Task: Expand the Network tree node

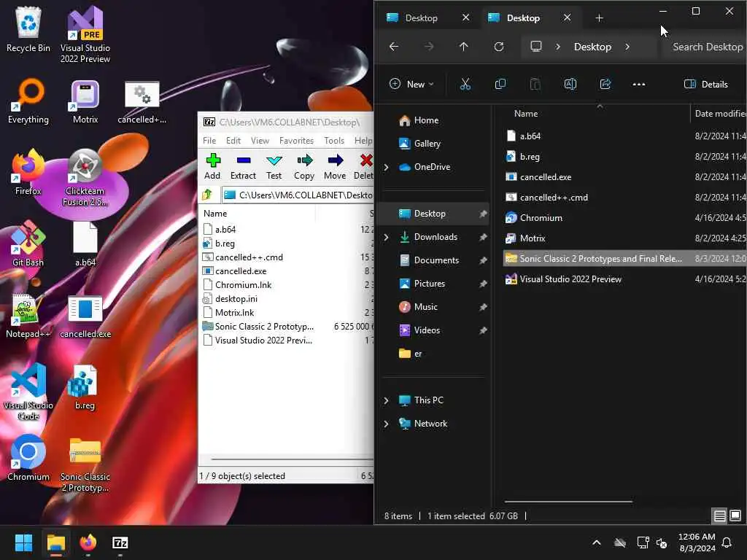Action: (x=387, y=424)
